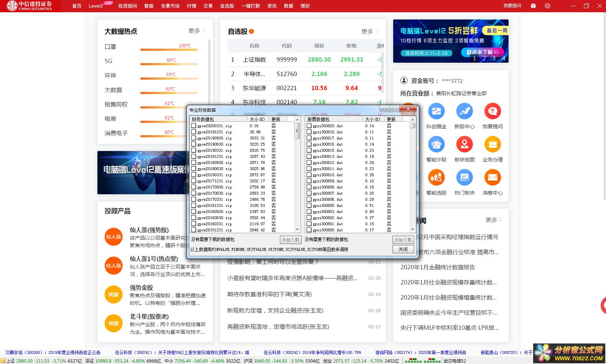The image size is (606, 364).
Task: Click 开始下载 under the 股票数据包 list
Action: pos(403,240)
